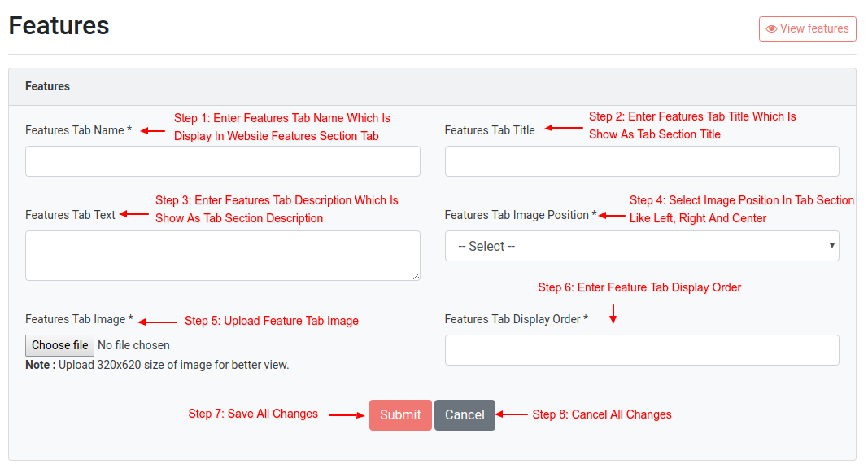This screenshot has width=868, height=469.
Task: Click the Features Tab Display Order label
Action: coord(517,319)
